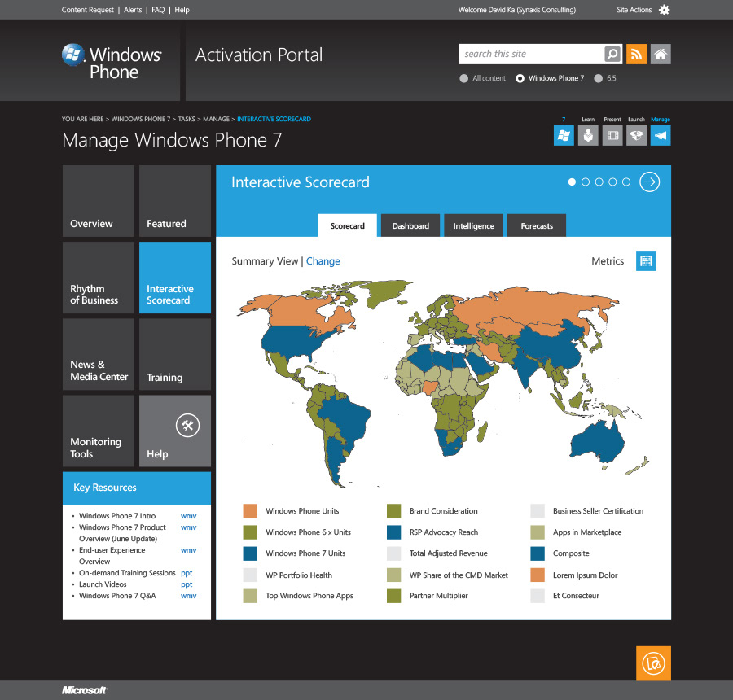Switch to the Scorecard tab
The width and height of the screenshot is (733, 700).
347,225
